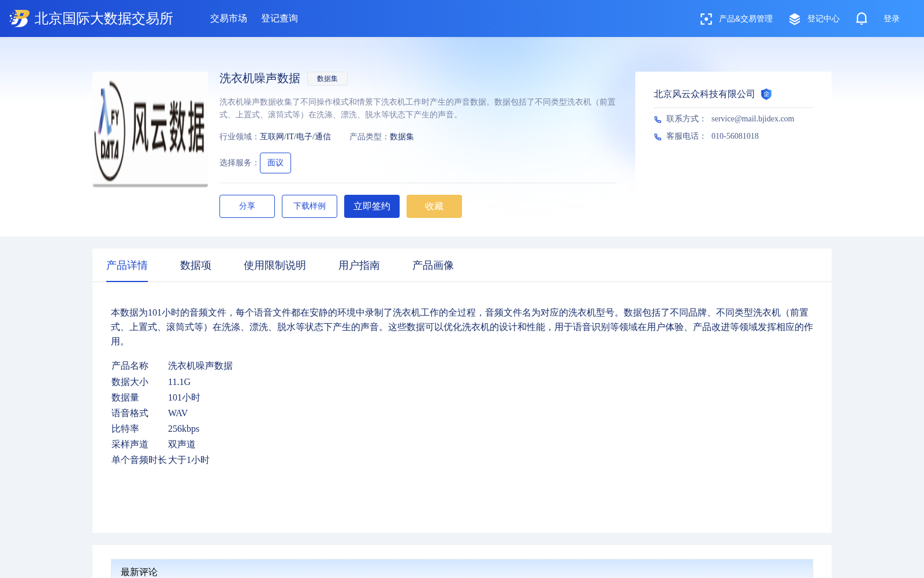Screen dimensions: 924x578
Task: Switch to the 数据项 tab
Action: (x=196, y=265)
